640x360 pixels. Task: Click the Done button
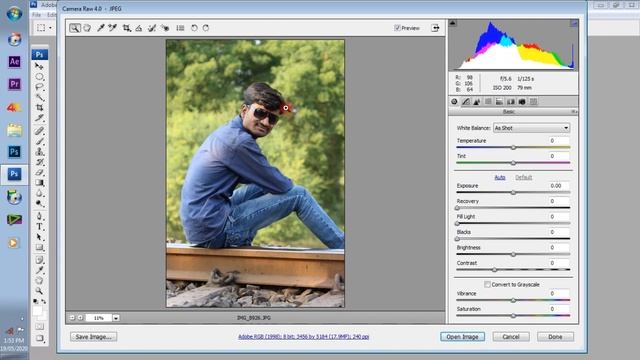pos(555,337)
